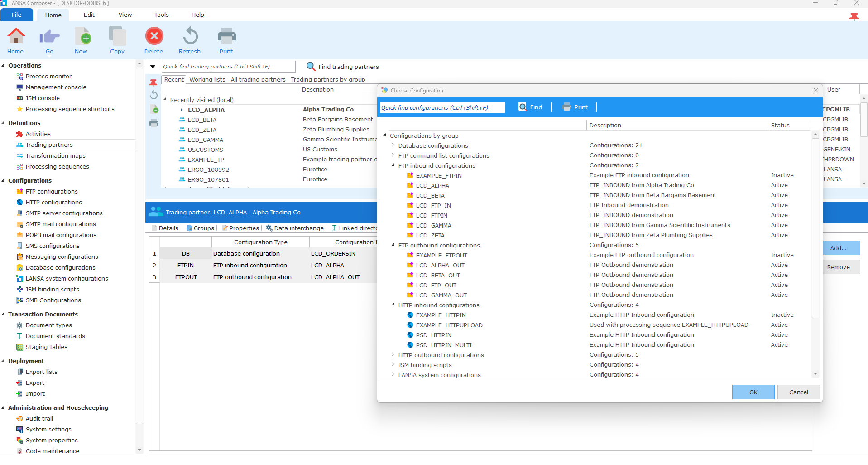The height and width of the screenshot is (465, 868).
Task: Click Cancel in Choose Configuration dialog
Action: (798, 392)
